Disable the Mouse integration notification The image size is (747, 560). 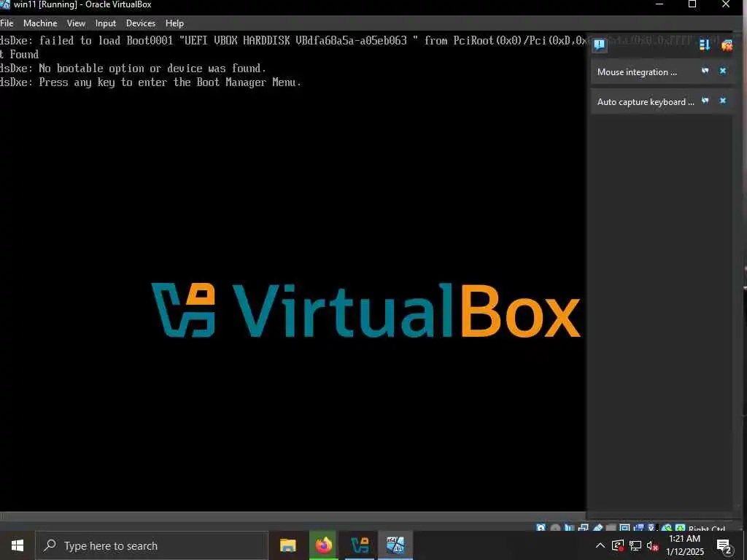pos(705,71)
